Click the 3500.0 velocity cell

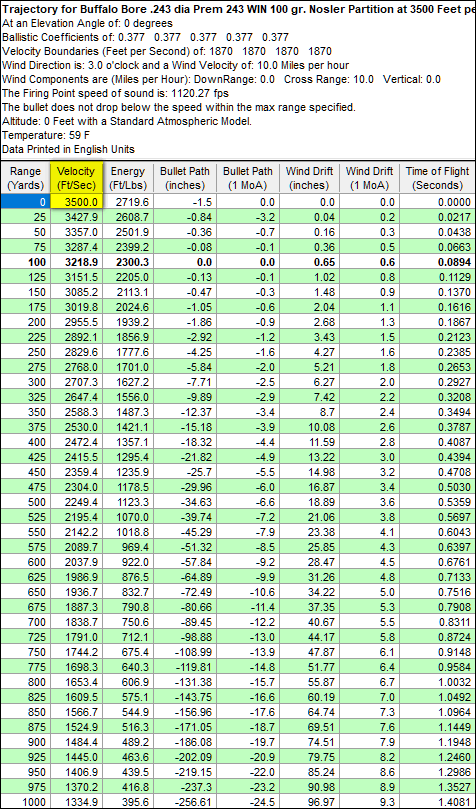(x=76, y=202)
